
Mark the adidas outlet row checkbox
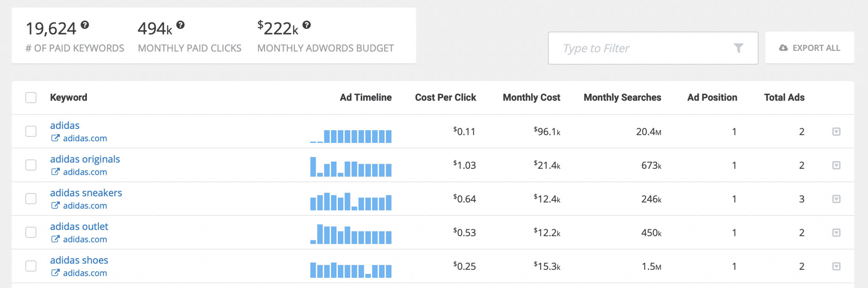click(x=31, y=232)
